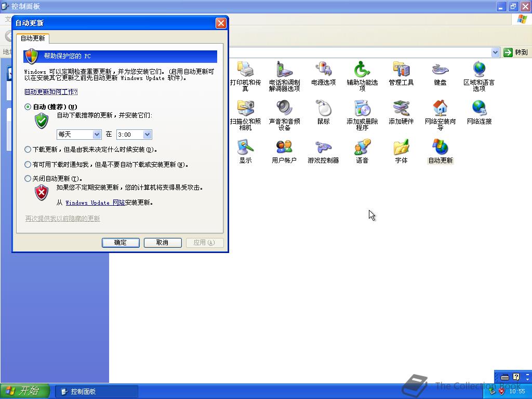This screenshot has width=532, height=399.
Task: Select the 自动(推荐) radio option
Action: point(28,107)
